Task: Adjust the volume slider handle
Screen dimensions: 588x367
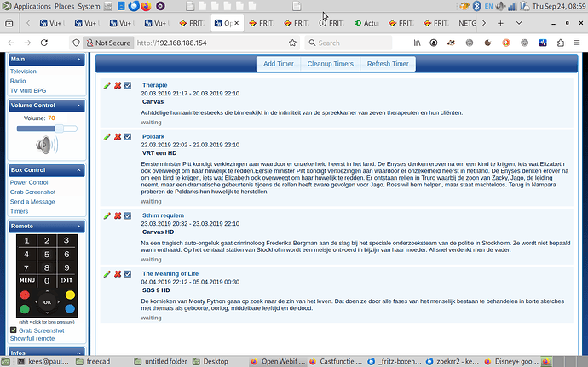Action: [60, 129]
